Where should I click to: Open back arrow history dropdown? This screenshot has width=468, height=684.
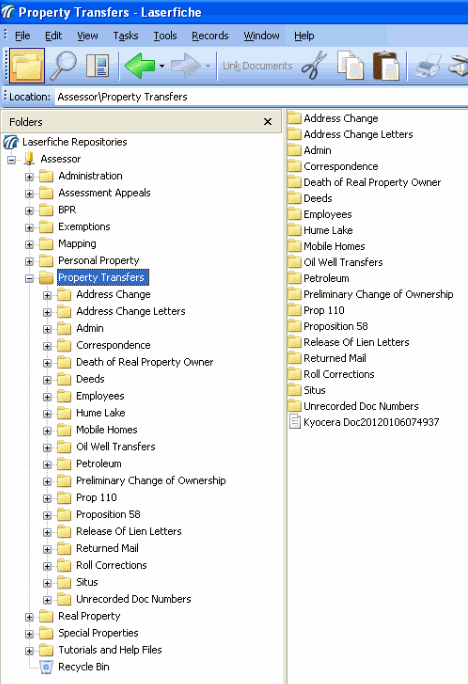pyautogui.click(x=162, y=66)
